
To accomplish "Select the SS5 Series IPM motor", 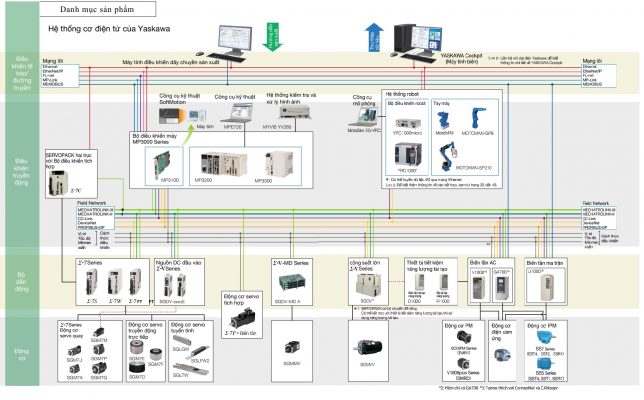I will (545, 363).
